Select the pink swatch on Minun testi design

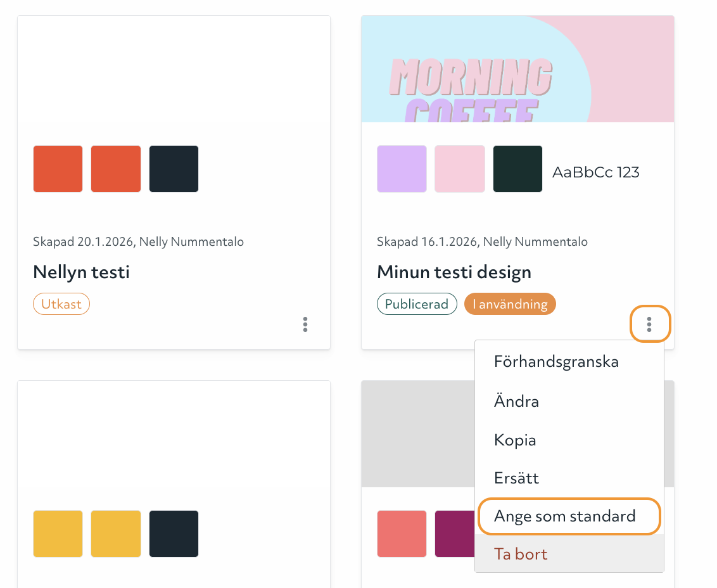pos(459,169)
